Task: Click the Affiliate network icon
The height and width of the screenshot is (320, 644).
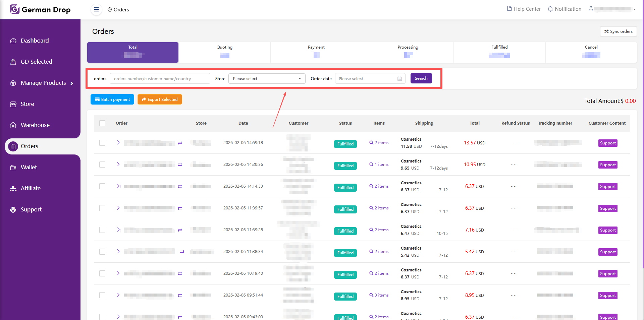Action: pyautogui.click(x=13, y=189)
